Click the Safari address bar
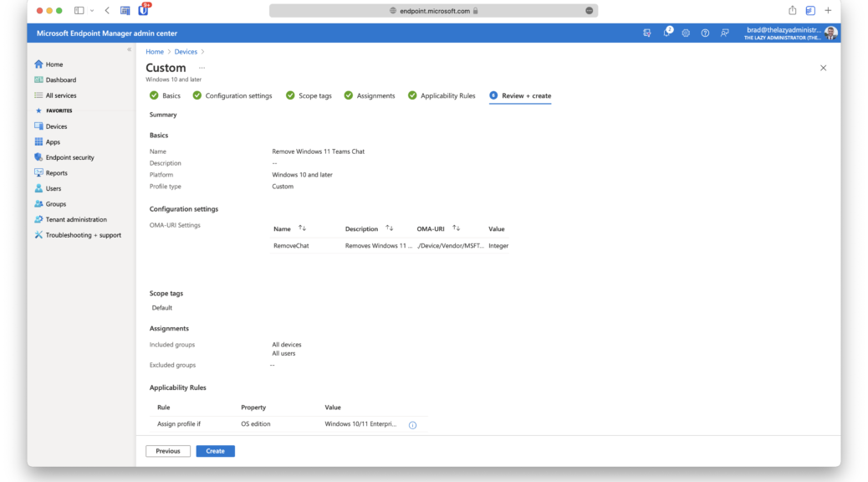Viewport: 868px width, 482px height. coord(433,11)
